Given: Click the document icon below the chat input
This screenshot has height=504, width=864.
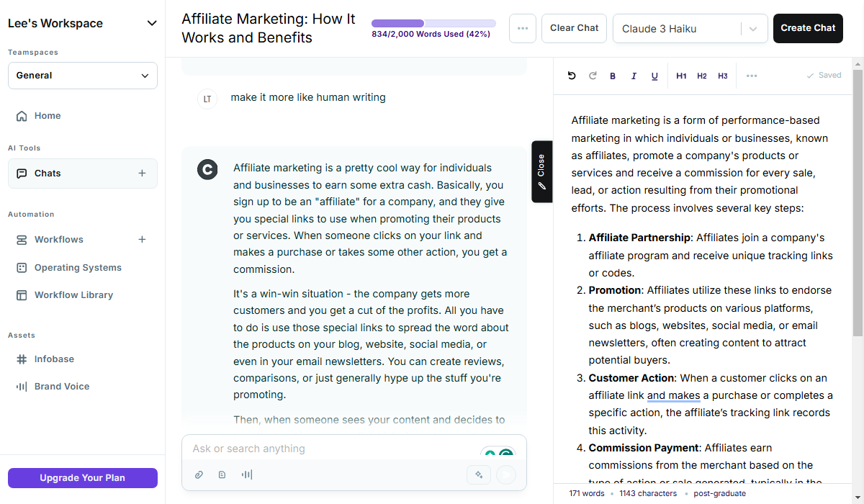Looking at the screenshot, I should pyautogui.click(x=222, y=474).
